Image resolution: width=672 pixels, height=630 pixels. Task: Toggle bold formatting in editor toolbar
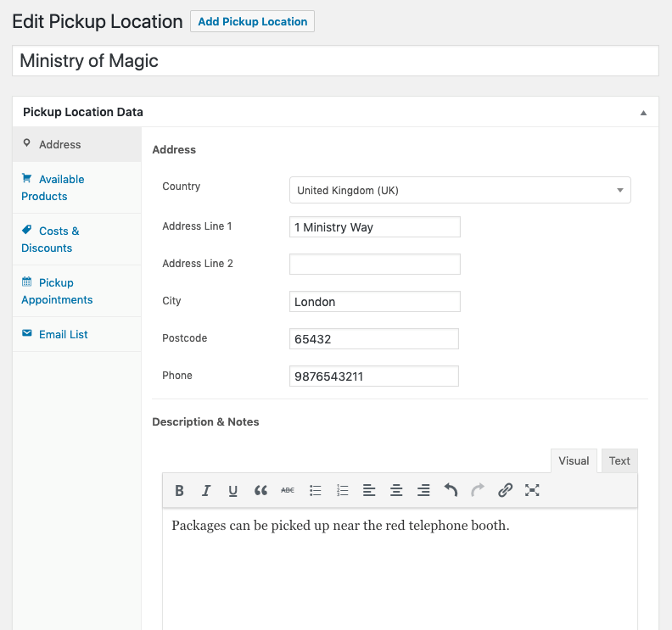coord(179,490)
